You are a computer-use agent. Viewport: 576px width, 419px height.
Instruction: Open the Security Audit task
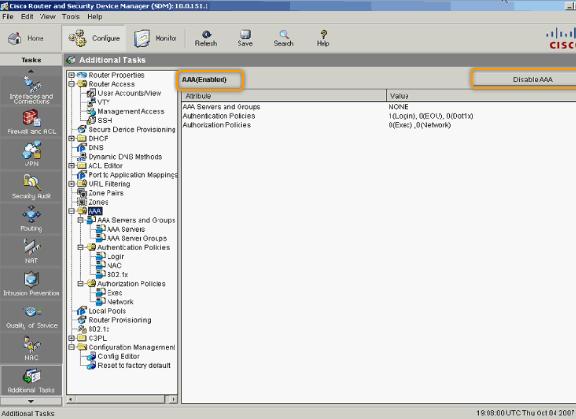point(31,186)
